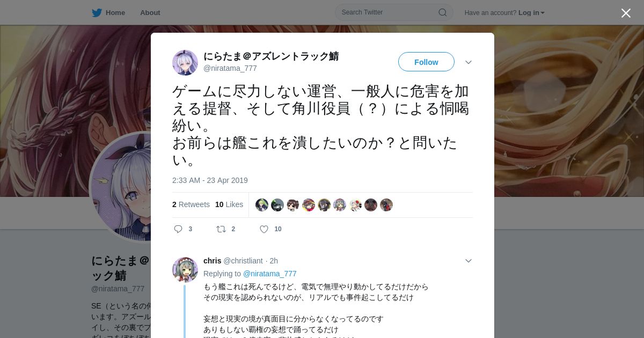Screen dimensions: 644x338
Task: Click the reply speech bubble icon
Action: tap(178, 229)
